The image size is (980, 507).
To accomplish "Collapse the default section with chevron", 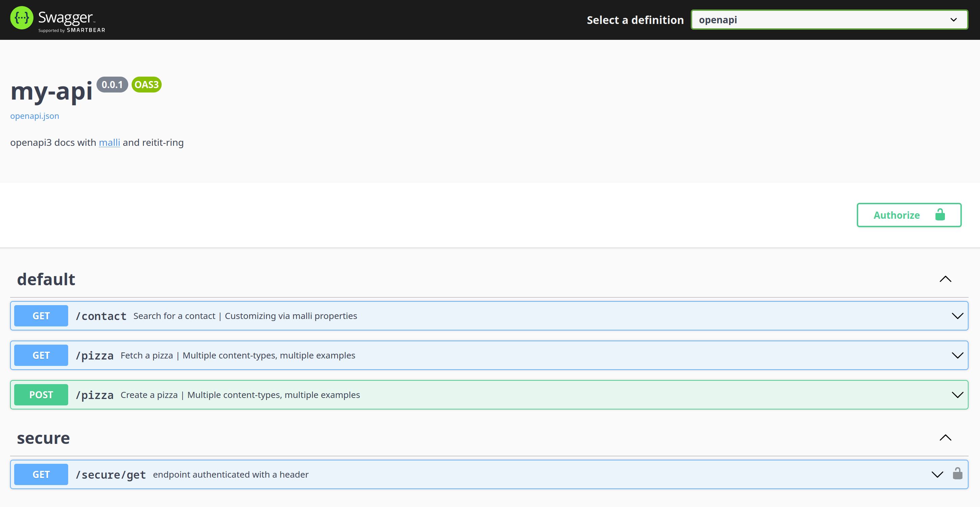I will coord(945,279).
